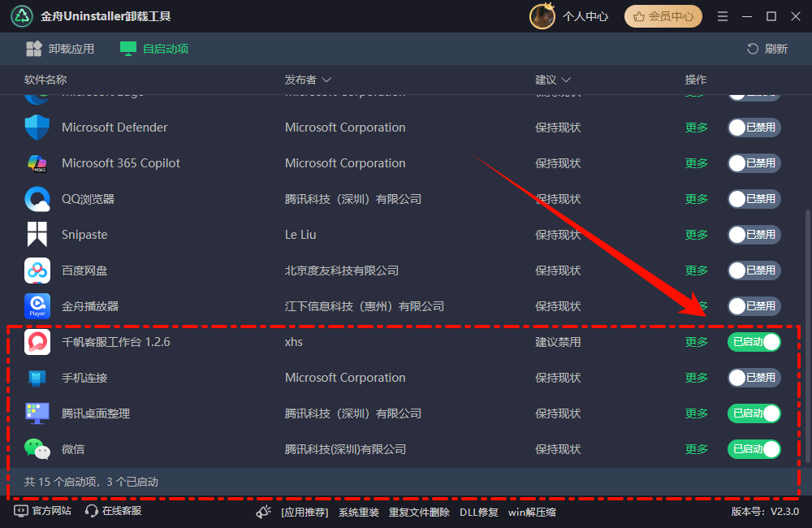The image size is (812, 528).
Task: Expand the 发布者 column sort dropdown
Action: tap(326, 80)
